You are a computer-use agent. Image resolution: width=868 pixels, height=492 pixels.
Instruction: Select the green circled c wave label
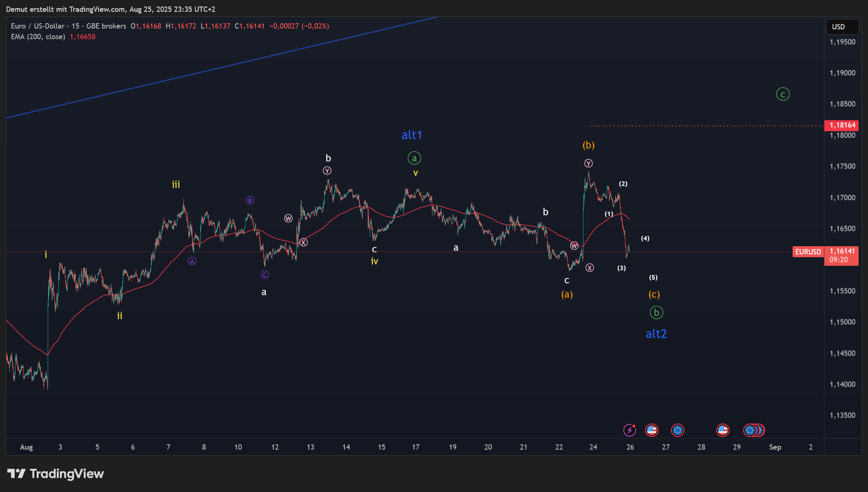tap(782, 94)
